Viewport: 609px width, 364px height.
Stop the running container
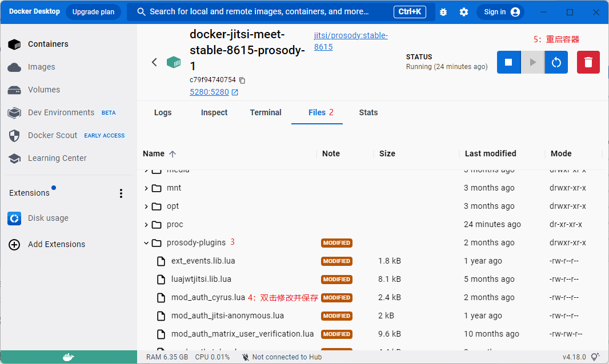(x=508, y=62)
